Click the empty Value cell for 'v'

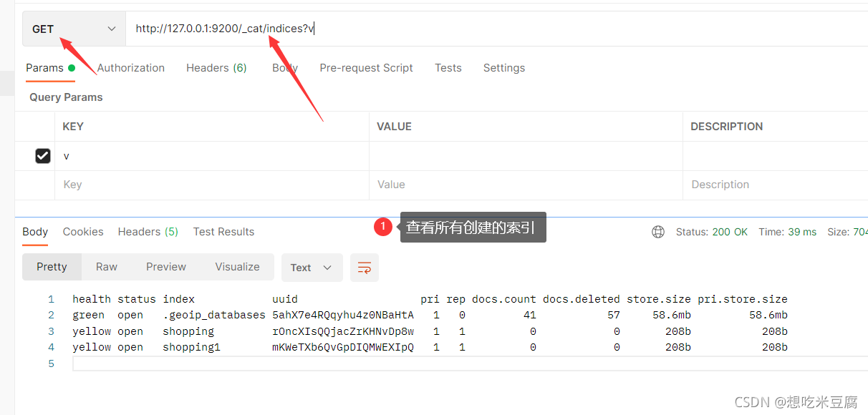click(x=526, y=156)
